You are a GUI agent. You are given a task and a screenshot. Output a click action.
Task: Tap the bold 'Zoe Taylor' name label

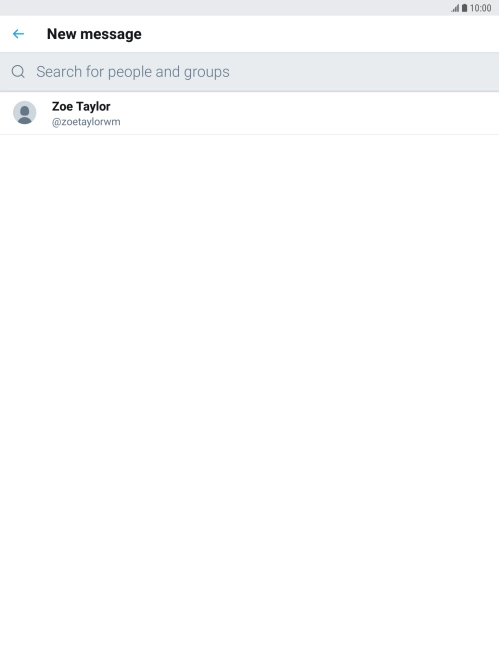point(81,106)
